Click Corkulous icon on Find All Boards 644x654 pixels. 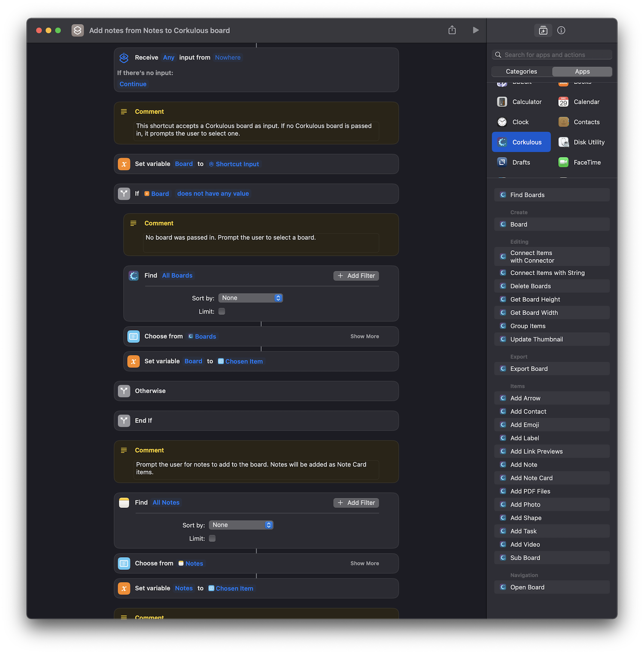pyautogui.click(x=134, y=276)
